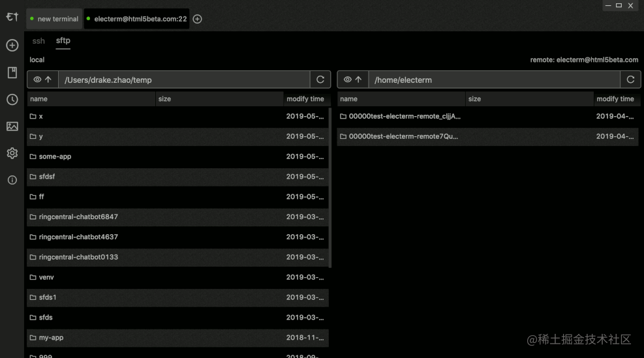The width and height of the screenshot is (644, 358).
Task: Edit the remote path /home/electerm
Action: [494, 80]
